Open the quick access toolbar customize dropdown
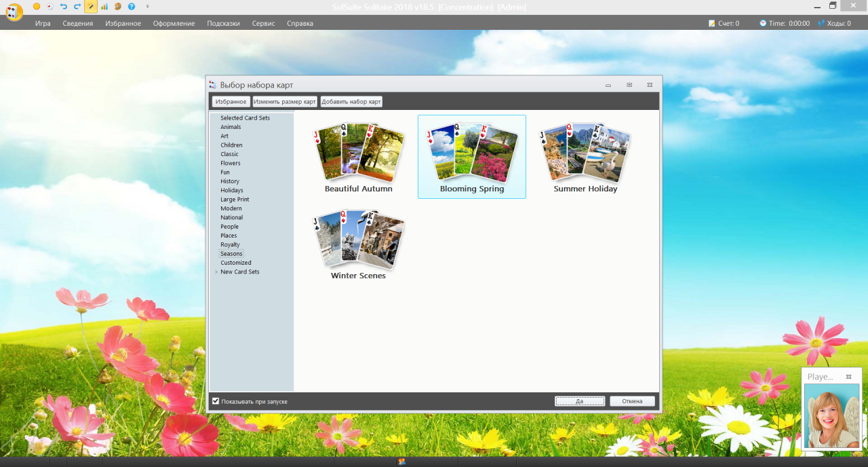 point(148,6)
